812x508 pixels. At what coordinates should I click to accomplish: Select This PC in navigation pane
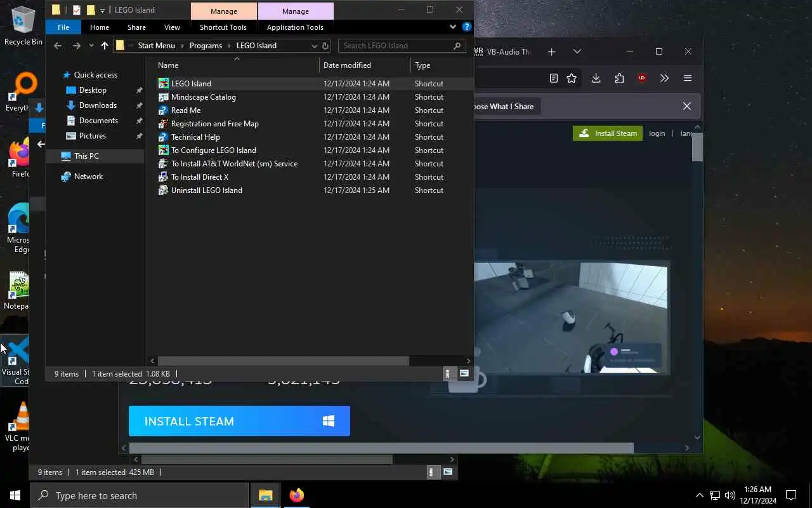86,156
